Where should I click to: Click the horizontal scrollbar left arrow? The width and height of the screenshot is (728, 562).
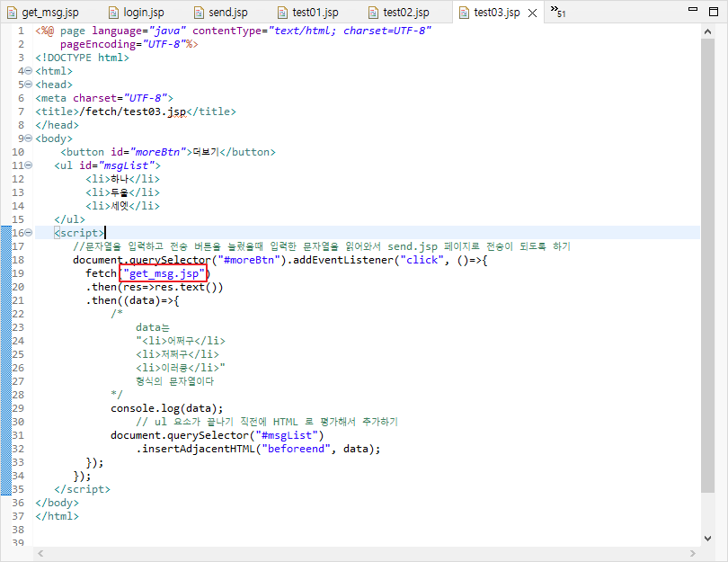click(40, 553)
